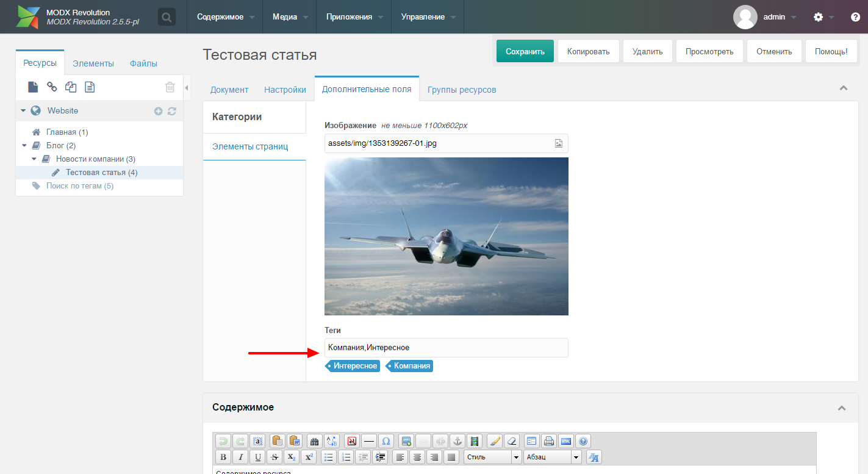This screenshot has height=474, width=868.
Task: Insert special character (Omega) in editor
Action: [x=386, y=441]
